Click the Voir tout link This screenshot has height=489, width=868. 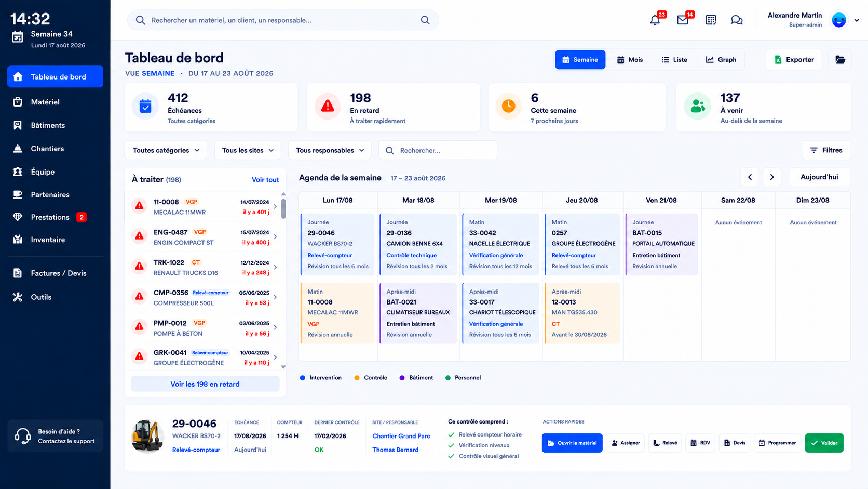(x=265, y=180)
